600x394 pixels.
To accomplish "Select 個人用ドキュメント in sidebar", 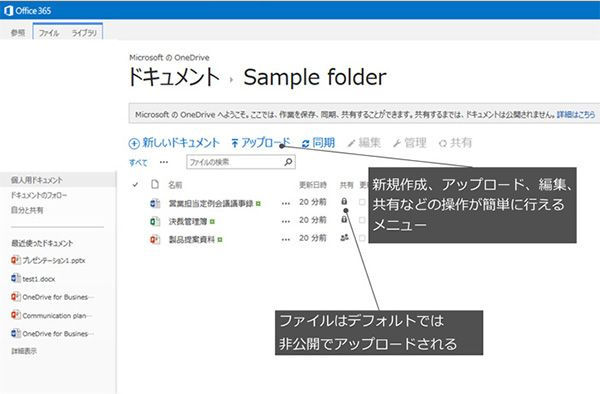I will coord(37,180).
